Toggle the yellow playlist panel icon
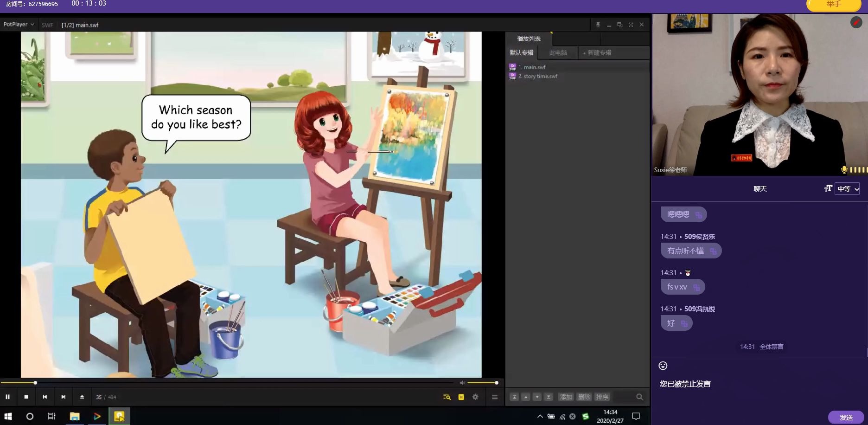 click(x=461, y=397)
